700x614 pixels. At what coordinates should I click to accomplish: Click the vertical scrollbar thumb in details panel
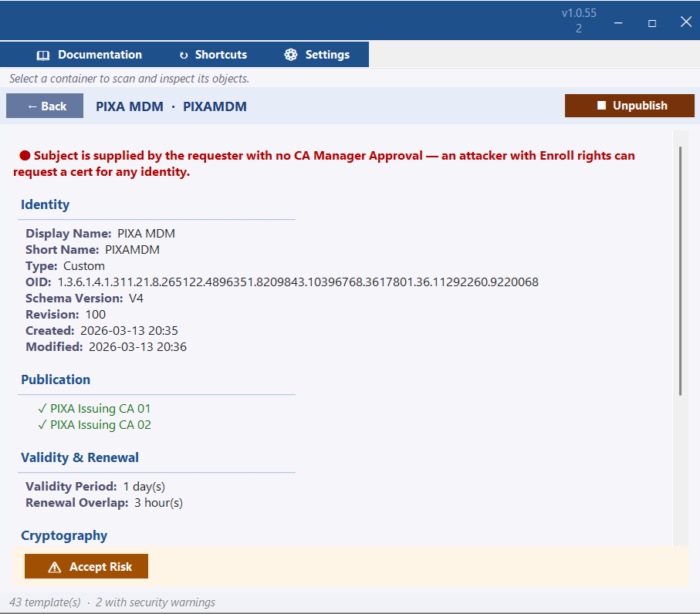click(x=681, y=271)
